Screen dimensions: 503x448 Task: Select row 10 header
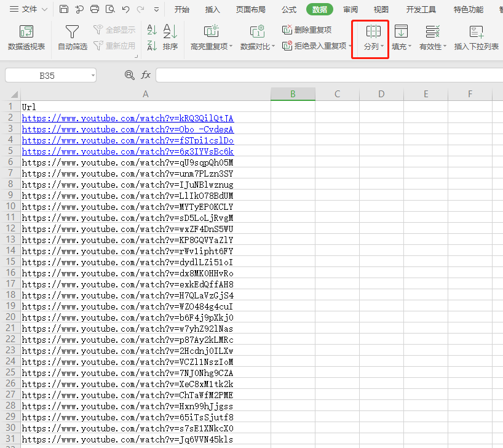tap(10, 206)
